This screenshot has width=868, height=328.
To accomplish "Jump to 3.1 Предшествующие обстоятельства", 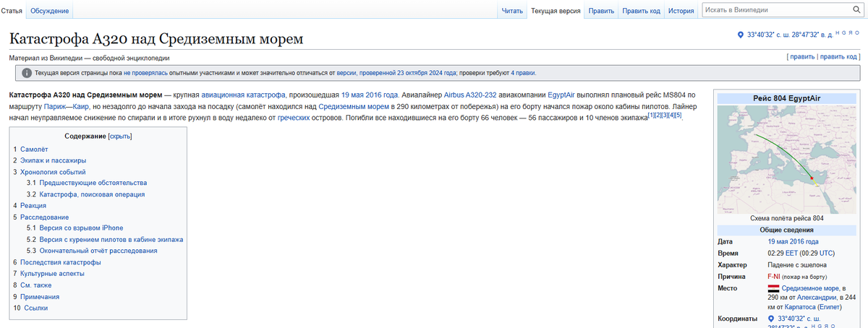I will tap(87, 183).
